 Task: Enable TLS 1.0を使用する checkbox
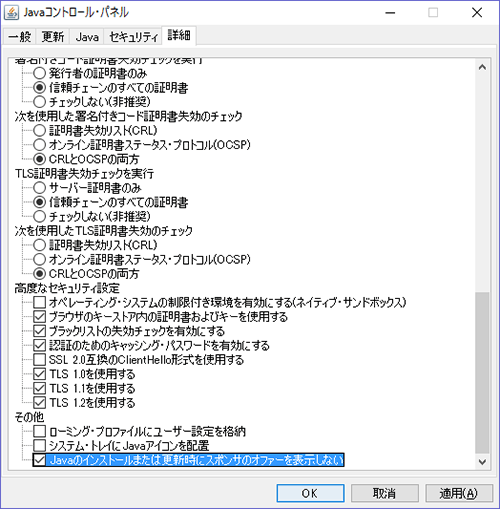click(x=39, y=374)
